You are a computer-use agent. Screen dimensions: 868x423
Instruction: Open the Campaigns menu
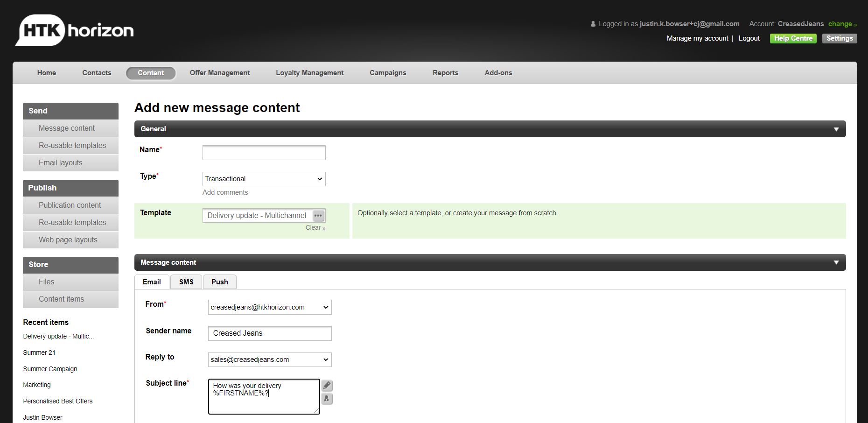click(x=388, y=73)
